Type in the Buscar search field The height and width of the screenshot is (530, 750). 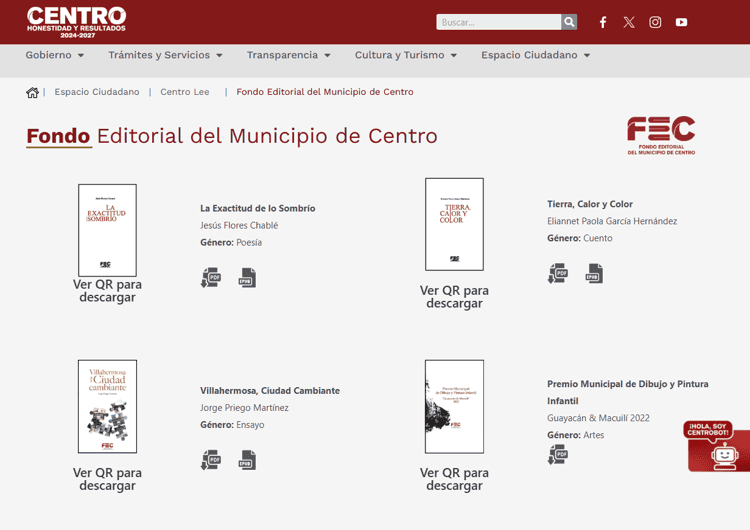pyautogui.click(x=498, y=22)
